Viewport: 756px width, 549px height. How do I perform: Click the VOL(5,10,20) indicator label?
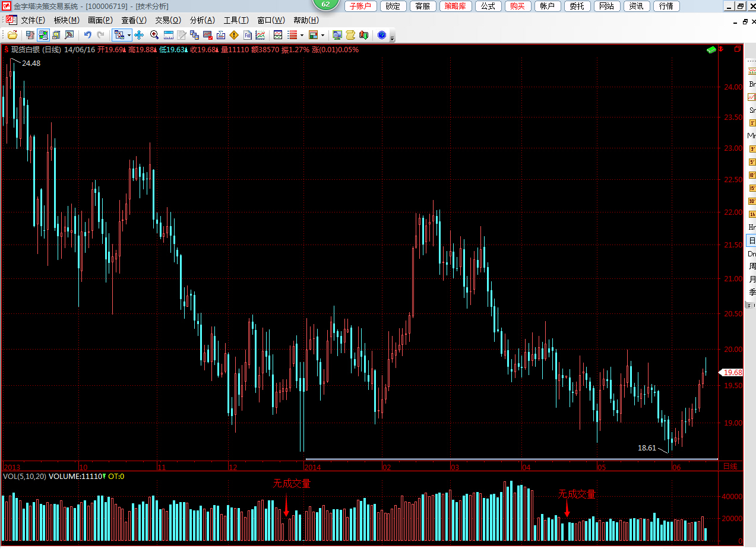pyautogui.click(x=24, y=476)
